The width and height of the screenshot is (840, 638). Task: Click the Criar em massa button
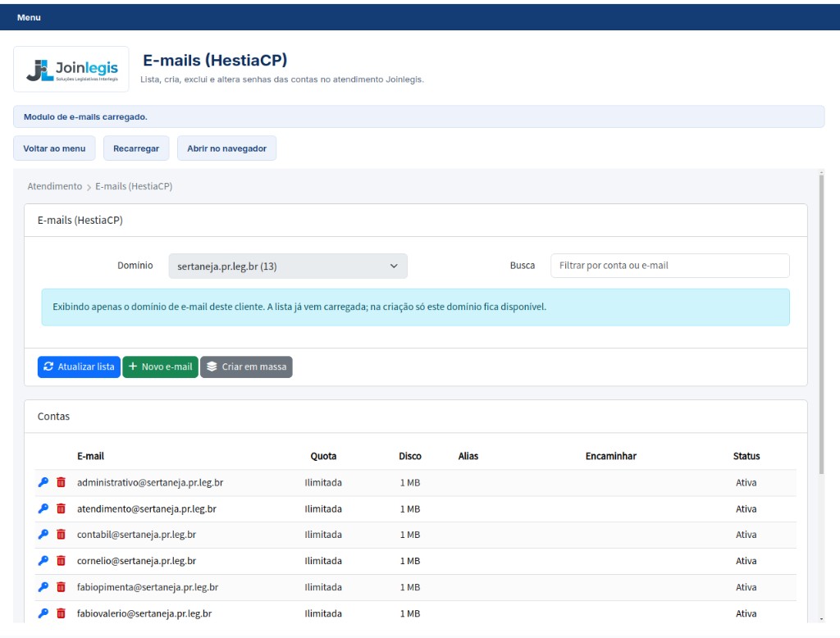[246, 367]
